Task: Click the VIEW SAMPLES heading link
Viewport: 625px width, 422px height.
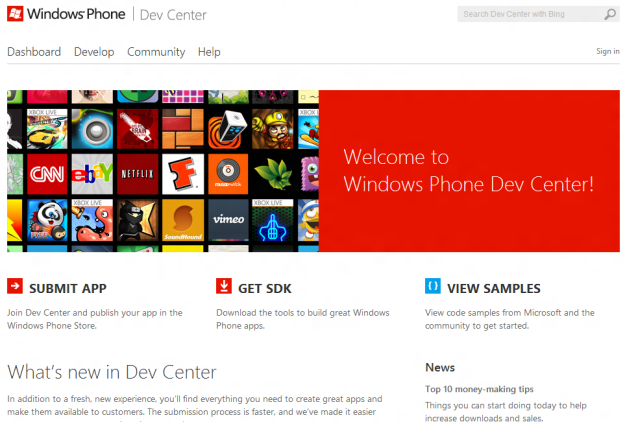Action: [493, 288]
